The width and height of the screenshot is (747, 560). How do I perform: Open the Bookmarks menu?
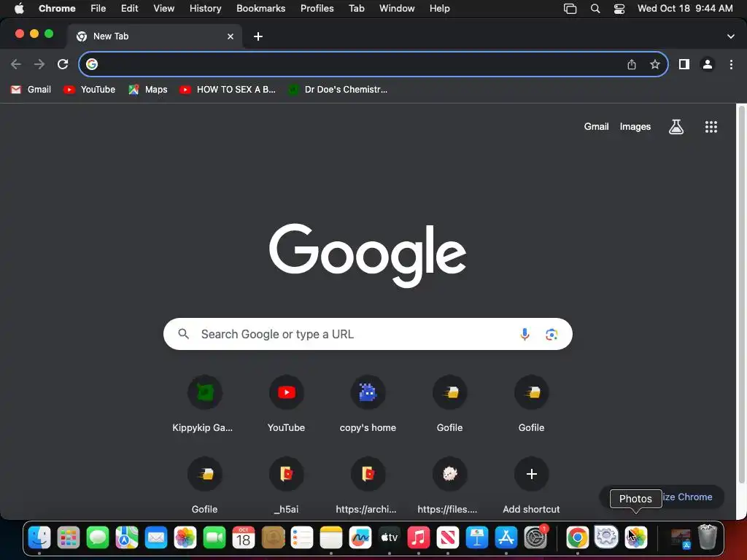[260, 9]
